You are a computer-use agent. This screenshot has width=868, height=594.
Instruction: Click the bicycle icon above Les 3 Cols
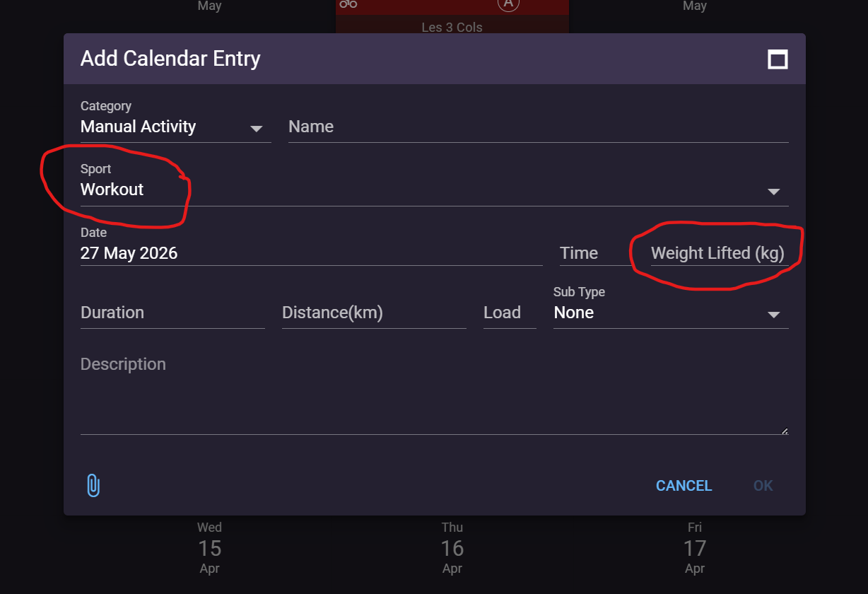[x=348, y=4]
